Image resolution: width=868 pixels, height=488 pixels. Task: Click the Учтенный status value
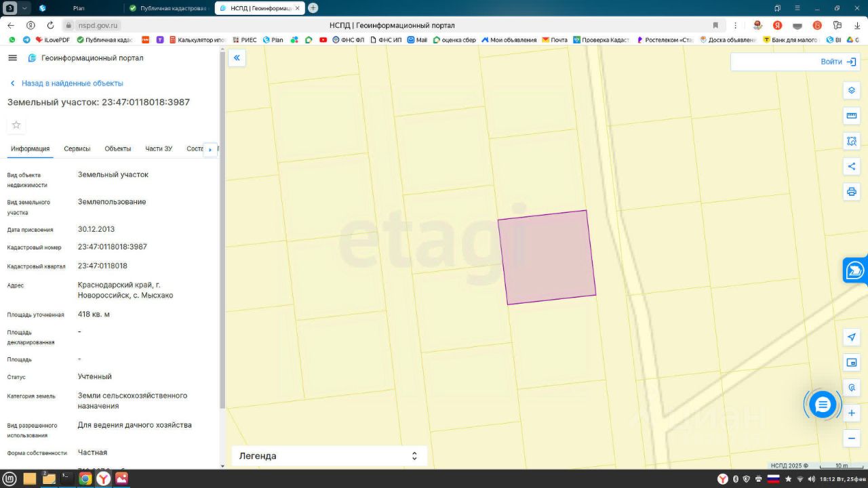[x=95, y=376]
